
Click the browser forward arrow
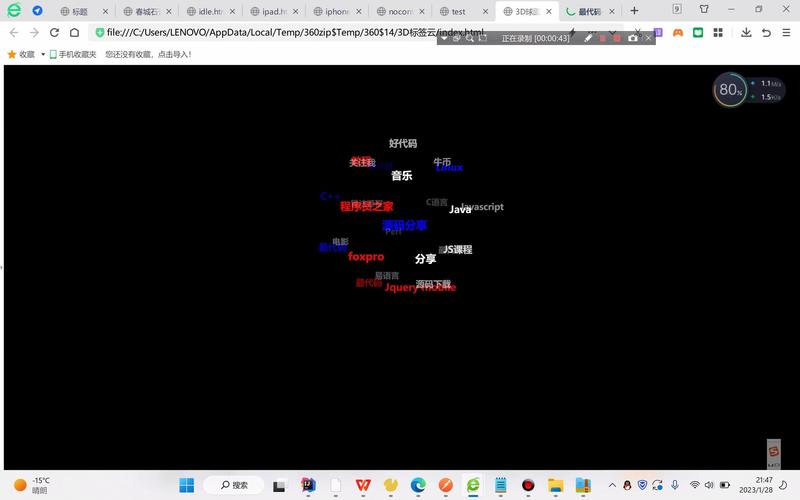pyautogui.click(x=34, y=33)
